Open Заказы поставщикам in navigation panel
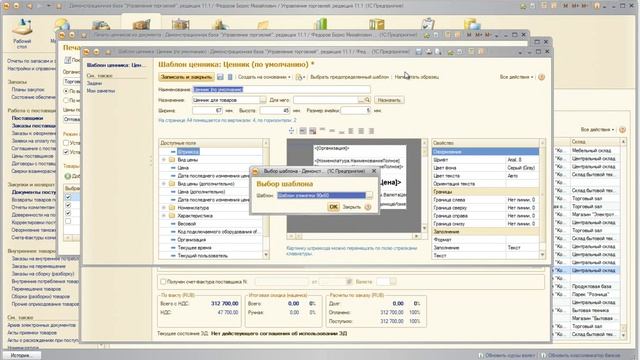 (x=34, y=126)
